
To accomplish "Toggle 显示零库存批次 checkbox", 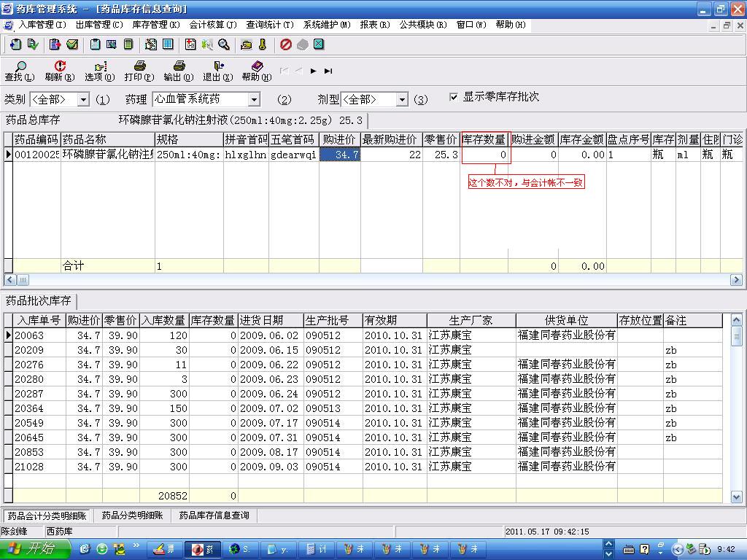I will point(454,97).
